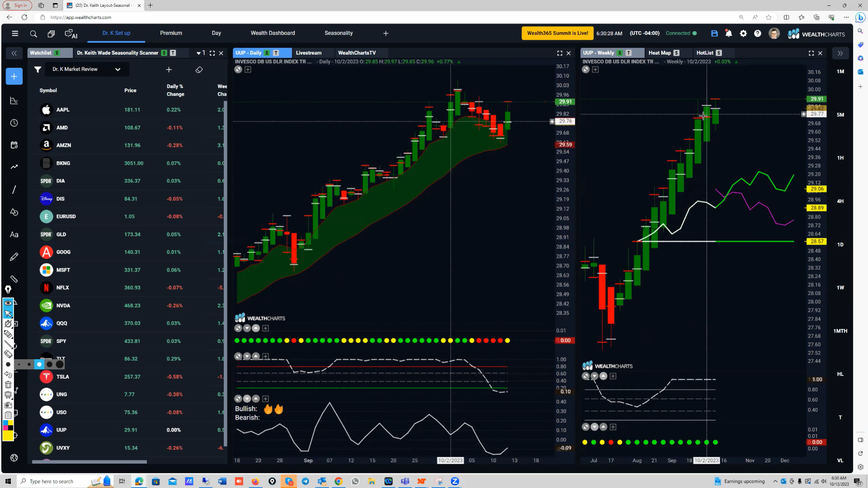Select the arrow cursor in annotation toolbar
The image size is (868, 488).
click(x=8, y=313)
